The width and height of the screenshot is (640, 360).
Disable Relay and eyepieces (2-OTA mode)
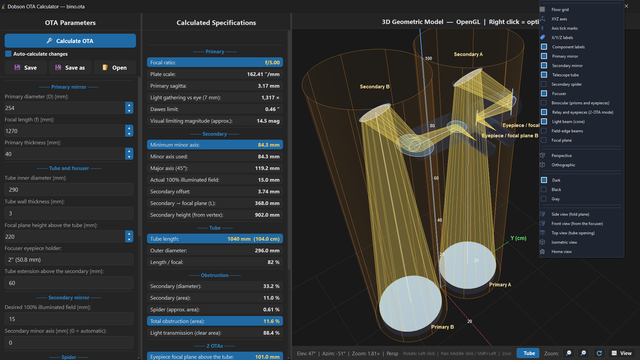[544, 112]
